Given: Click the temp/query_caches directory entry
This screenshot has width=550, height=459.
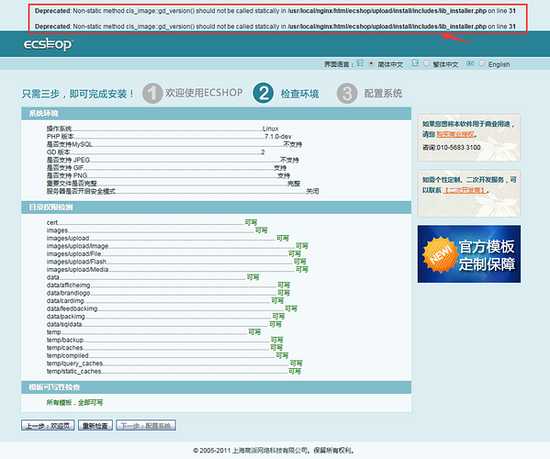Looking at the screenshot, I should (75, 363).
